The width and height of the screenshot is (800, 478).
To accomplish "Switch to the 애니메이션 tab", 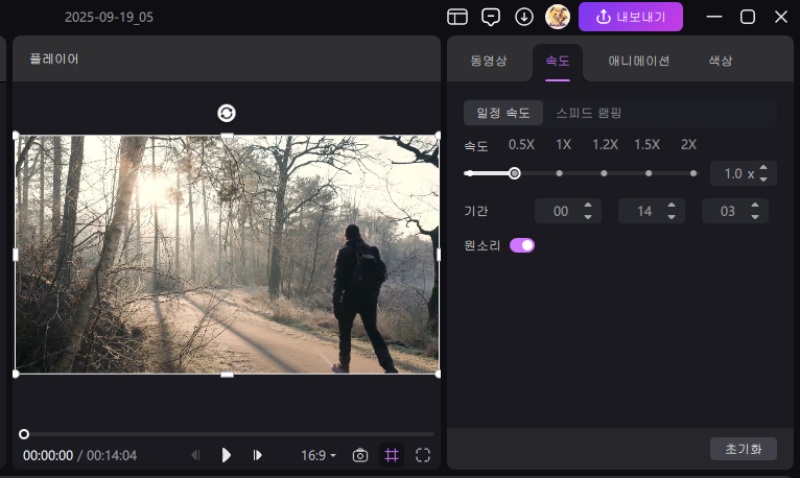I will point(639,61).
